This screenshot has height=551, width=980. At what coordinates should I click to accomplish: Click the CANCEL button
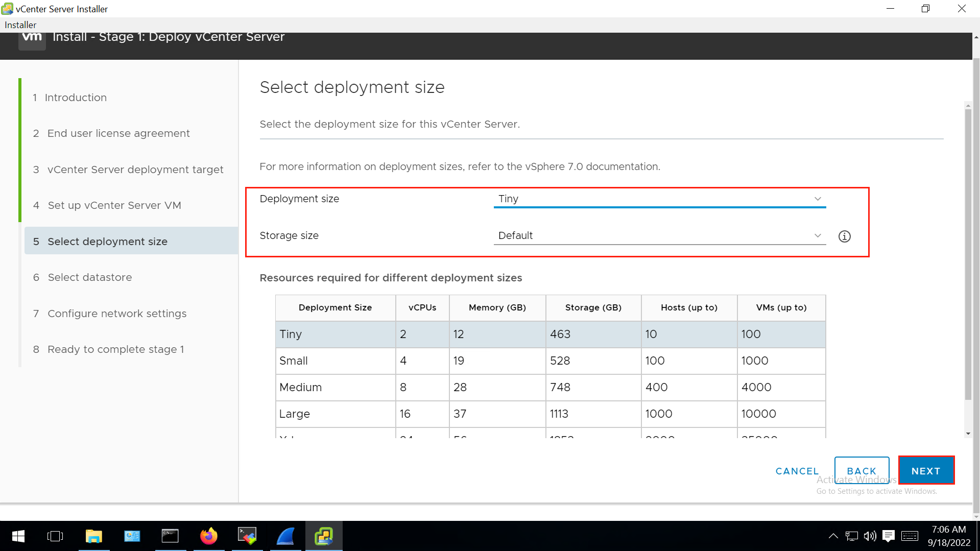(797, 471)
